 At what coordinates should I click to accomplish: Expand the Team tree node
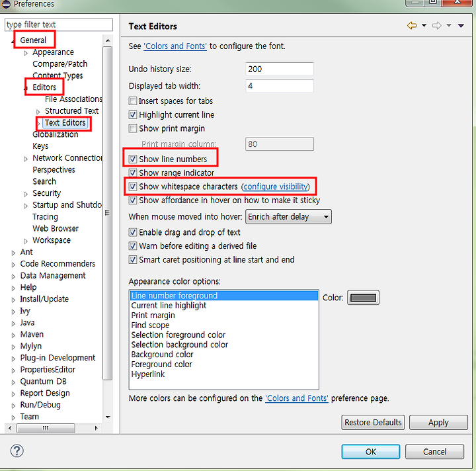13,417
